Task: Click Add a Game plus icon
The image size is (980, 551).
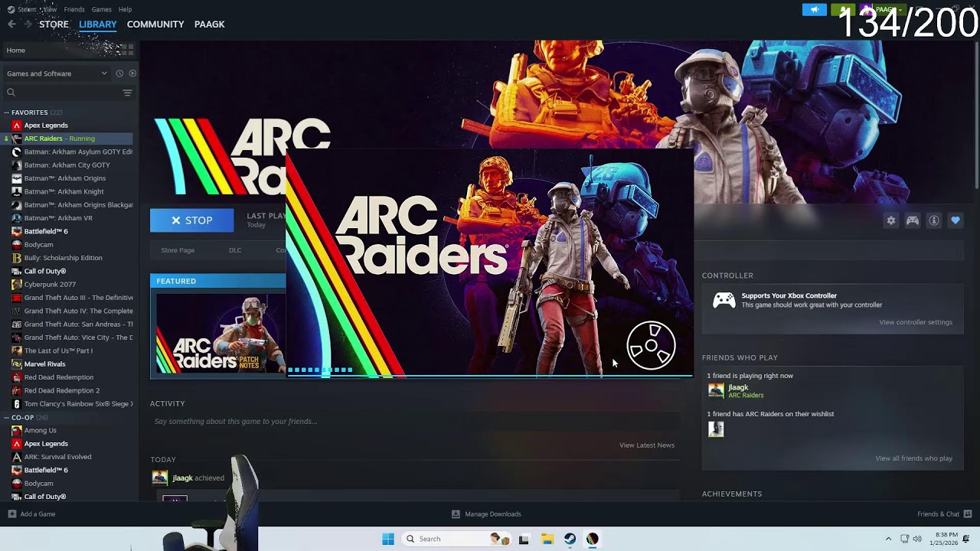Action: (11, 514)
